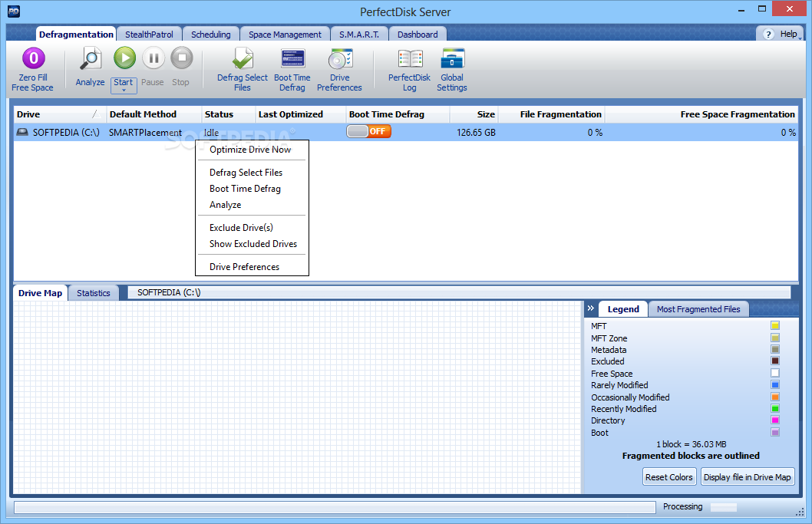Click the 126.65 GB size cell
Viewport: 812px width, 524px height.
[x=476, y=133]
